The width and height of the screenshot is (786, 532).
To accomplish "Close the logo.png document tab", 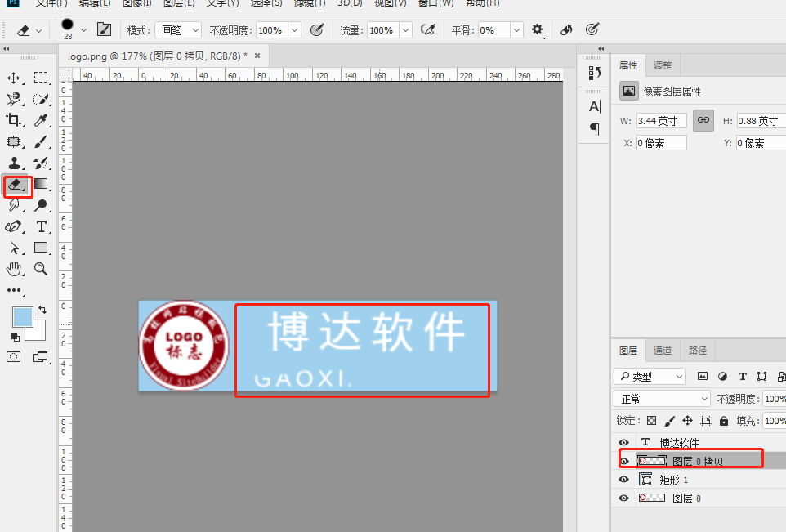I will [x=257, y=56].
